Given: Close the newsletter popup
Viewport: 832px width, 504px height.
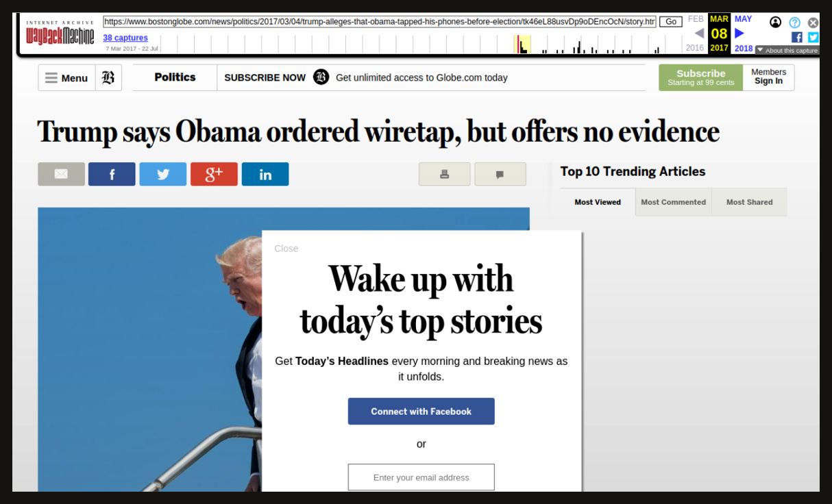Looking at the screenshot, I should (x=286, y=249).
